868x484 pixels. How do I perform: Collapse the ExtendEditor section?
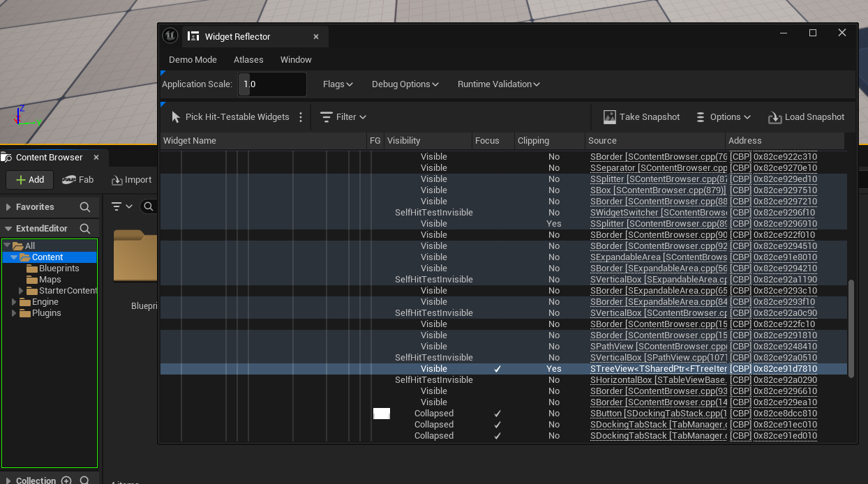coord(8,229)
